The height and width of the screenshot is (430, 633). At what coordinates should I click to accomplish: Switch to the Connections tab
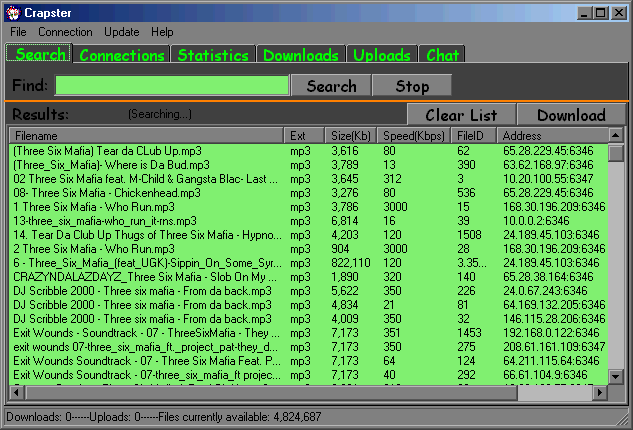click(122, 55)
